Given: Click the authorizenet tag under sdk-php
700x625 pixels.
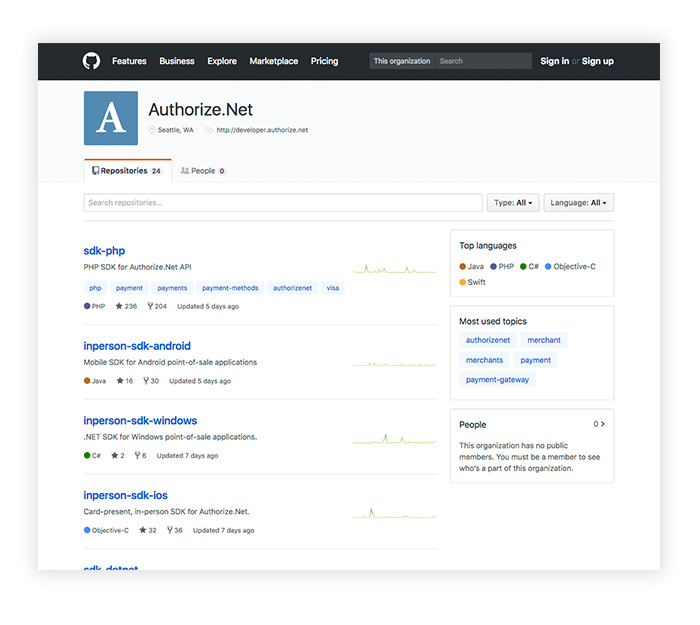Looking at the screenshot, I should (292, 288).
